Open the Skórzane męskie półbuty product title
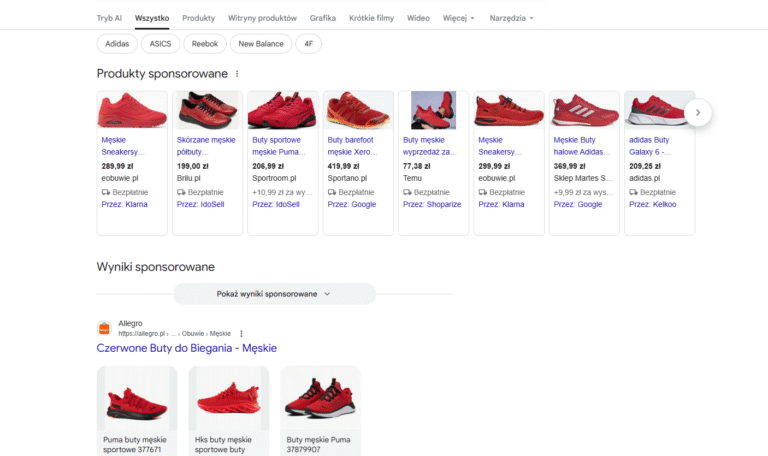Image resolution: width=768 pixels, height=456 pixels. point(206,146)
